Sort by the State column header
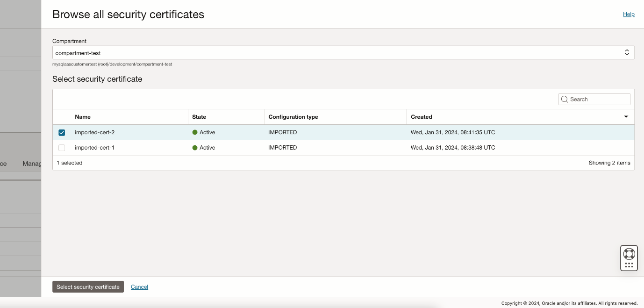Image resolution: width=644 pixels, height=308 pixels. click(x=199, y=117)
